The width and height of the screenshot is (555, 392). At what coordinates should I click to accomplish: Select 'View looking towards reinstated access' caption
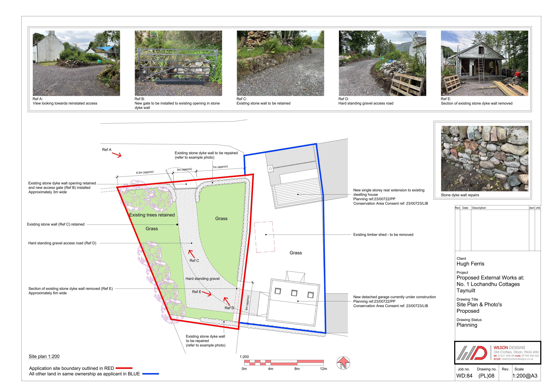[65, 103]
